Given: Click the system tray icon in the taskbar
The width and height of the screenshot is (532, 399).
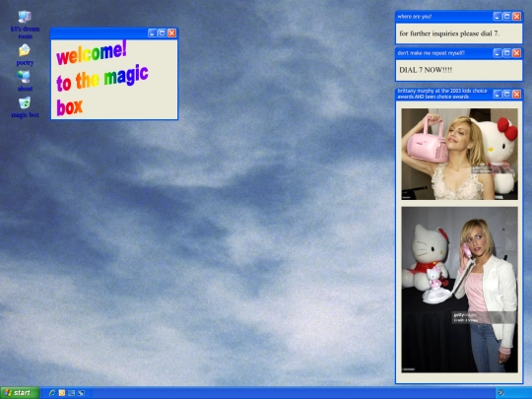Looking at the screenshot, I should [x=500, y=393].
